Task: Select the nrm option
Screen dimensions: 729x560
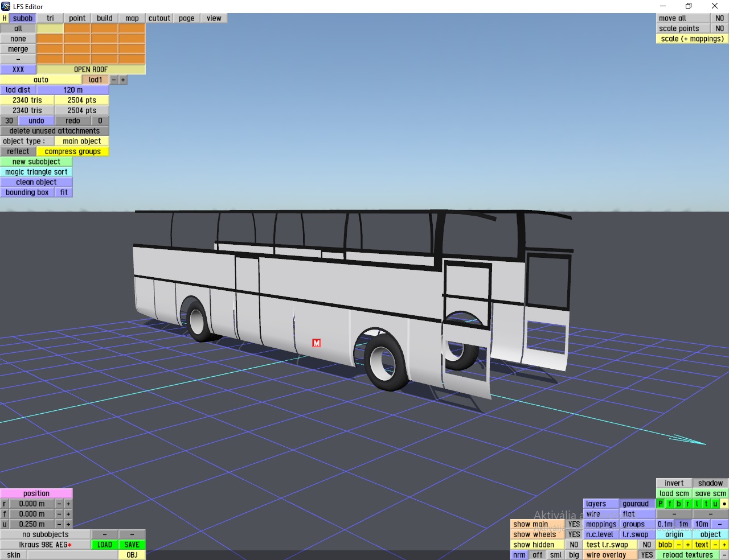Action: pos(519,555)
